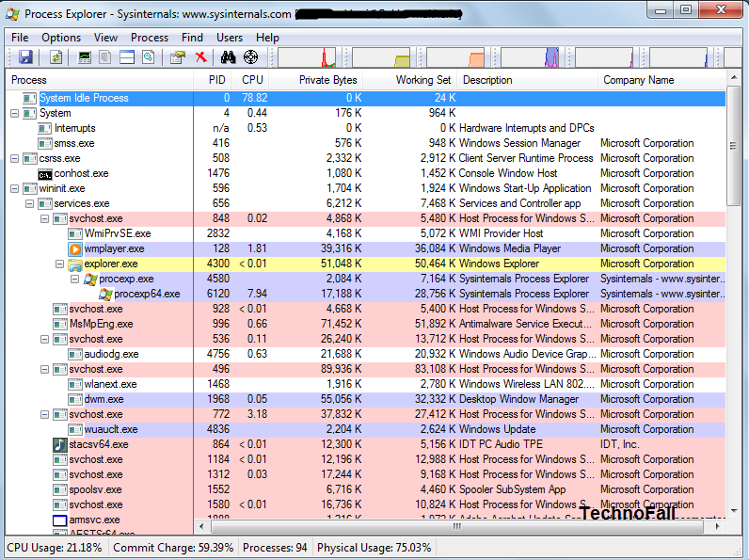Viewport: 749px width, 560px height.
Task: Select the audiodg.exe process row
Action: click(x=365, y=355)
